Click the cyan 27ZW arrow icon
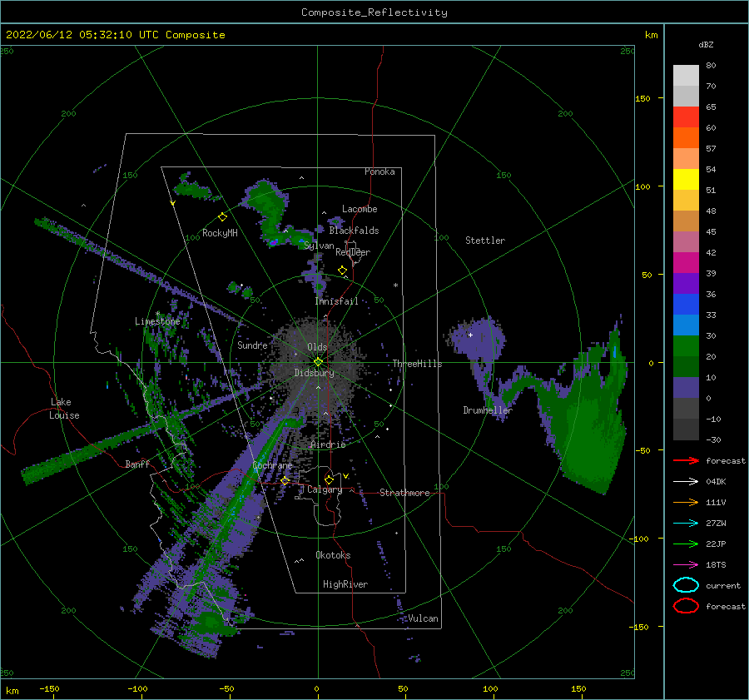Image resolution: width=749 pixels, height=700 pixels. 686,524
